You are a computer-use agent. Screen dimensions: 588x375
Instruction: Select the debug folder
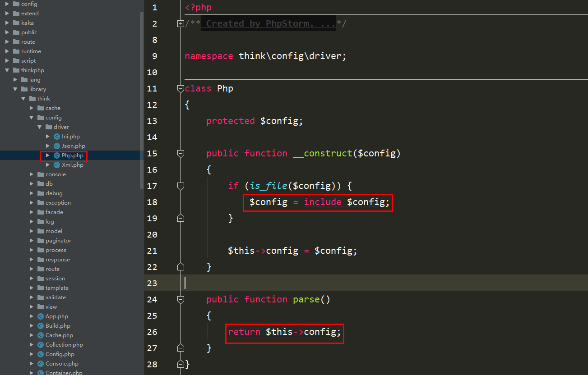pos(54,193)
